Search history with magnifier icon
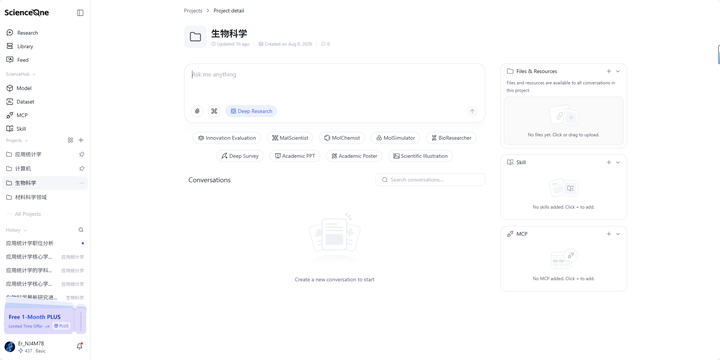 [x=81, y=230]
